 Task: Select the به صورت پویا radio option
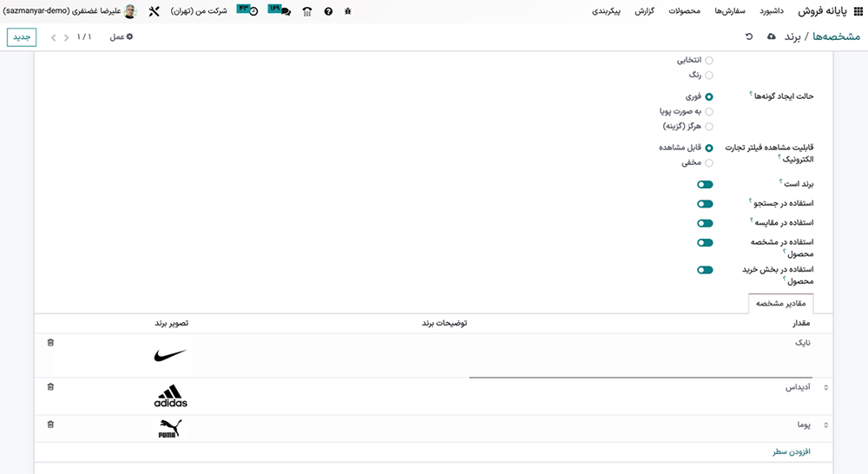tap(709, 112)
